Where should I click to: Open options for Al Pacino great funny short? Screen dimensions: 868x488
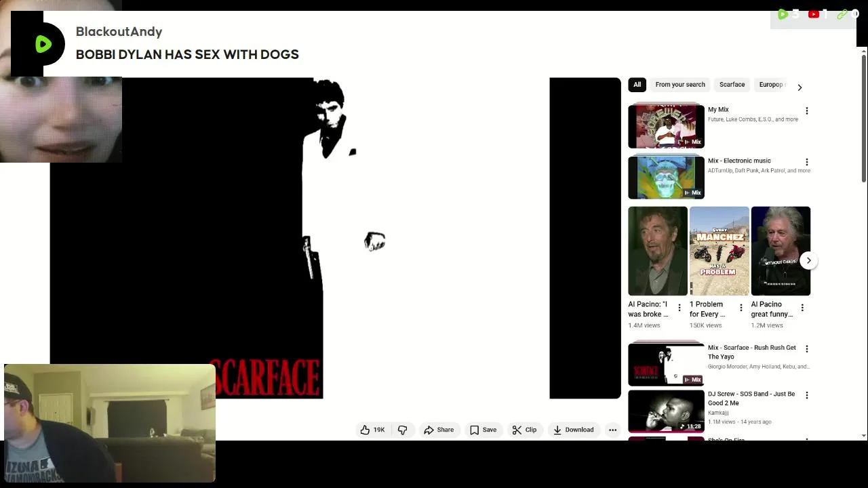pyautogui.click(x=802, y=308)
